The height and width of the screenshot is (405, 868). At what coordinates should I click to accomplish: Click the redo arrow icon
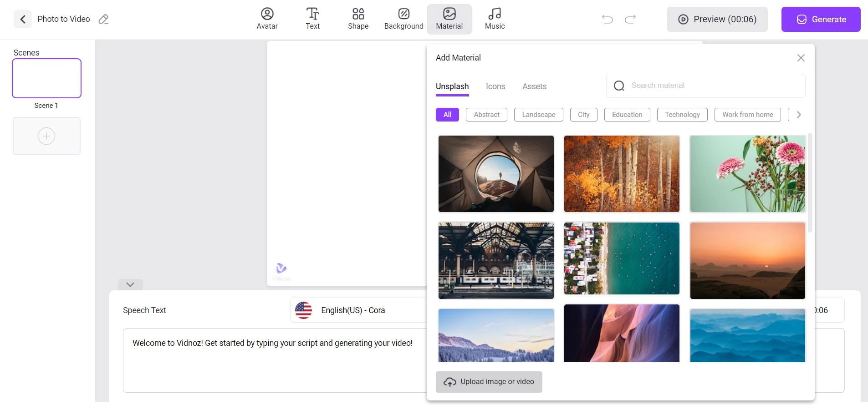(x=630, y=19)
